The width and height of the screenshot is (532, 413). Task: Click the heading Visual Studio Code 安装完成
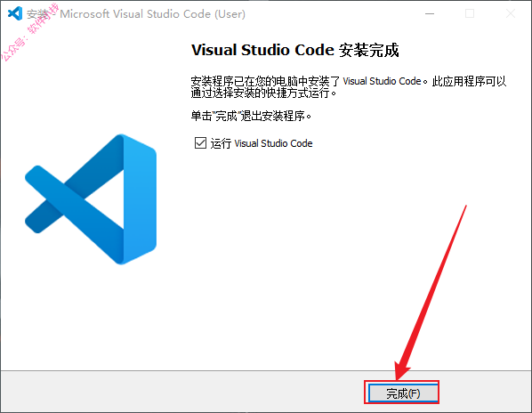(294, 50)
